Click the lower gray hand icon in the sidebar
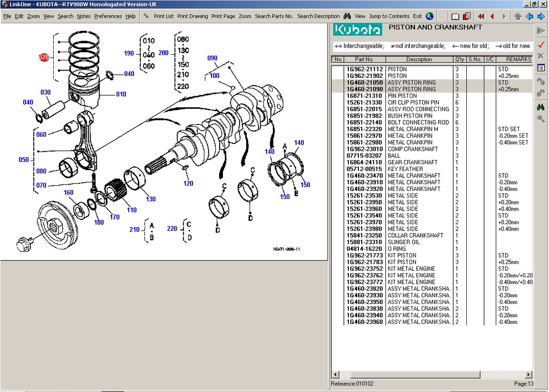The height and width of the screenshot is (392, 549). tap(541, 93)
